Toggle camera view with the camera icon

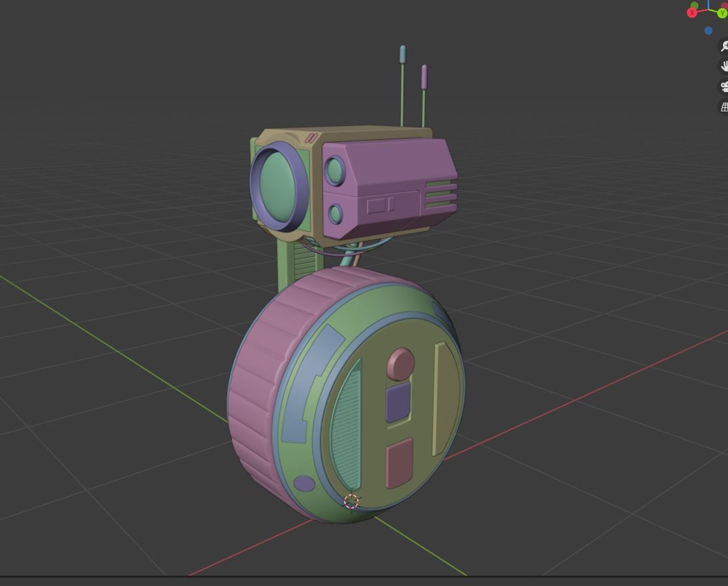(724, 86)
